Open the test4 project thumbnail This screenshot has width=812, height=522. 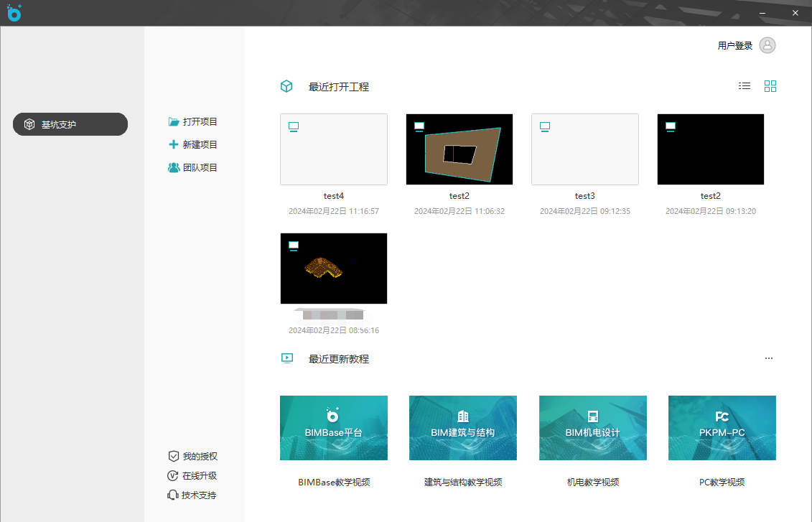(334, 149)
